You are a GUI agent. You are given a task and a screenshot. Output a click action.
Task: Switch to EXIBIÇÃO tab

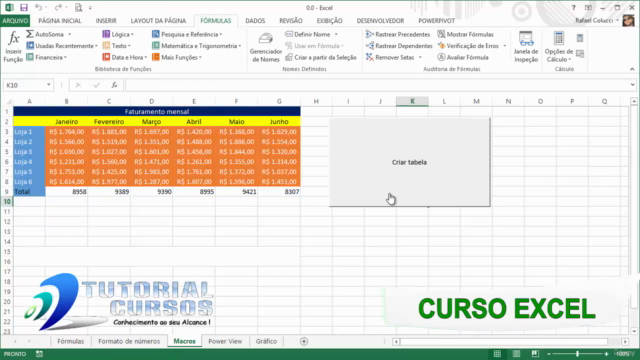[329, 20]
